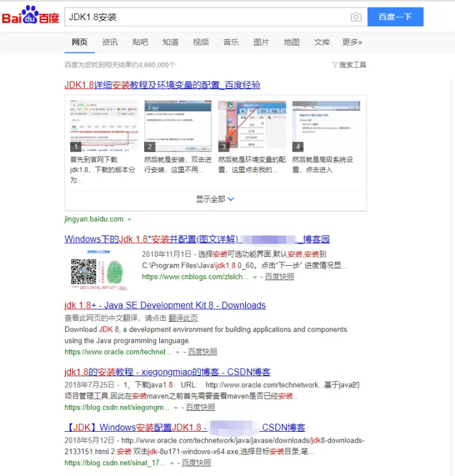Open 百度快照 for xiegongmiao result
455x476 pixels.
[x=200, y=407]
